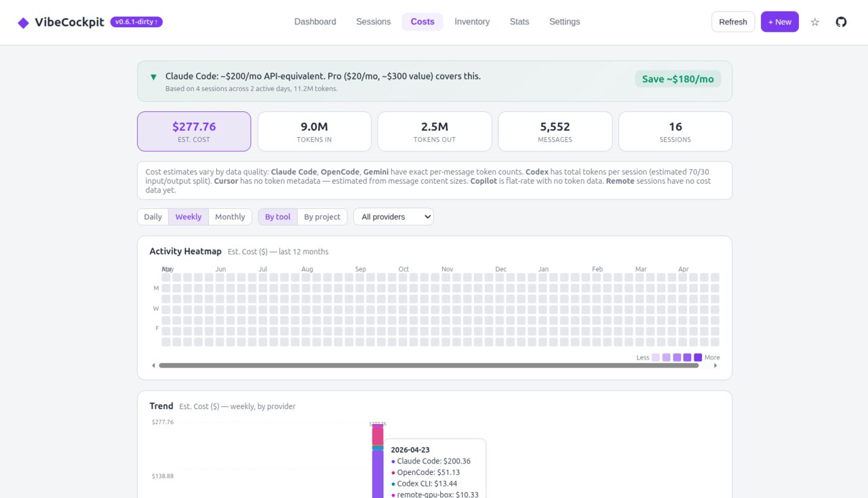Group costs By project
Viewport: 868px width, 498px height.
click(322, 216)
